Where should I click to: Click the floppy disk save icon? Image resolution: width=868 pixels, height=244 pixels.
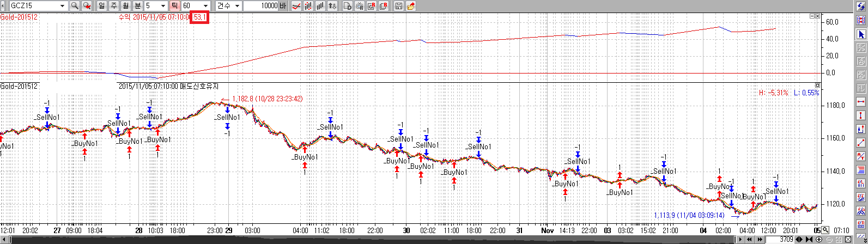pos(399,6)
